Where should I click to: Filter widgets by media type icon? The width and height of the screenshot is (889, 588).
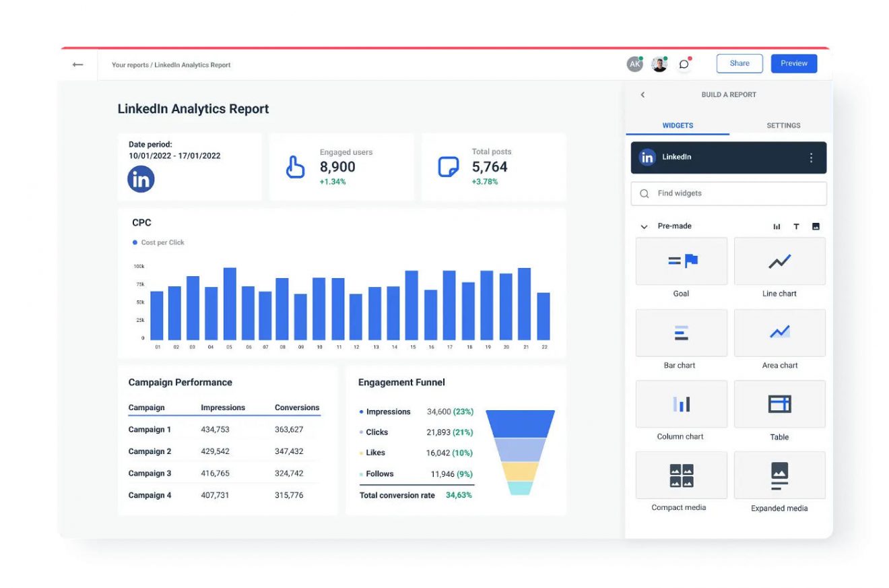point(816,226)
